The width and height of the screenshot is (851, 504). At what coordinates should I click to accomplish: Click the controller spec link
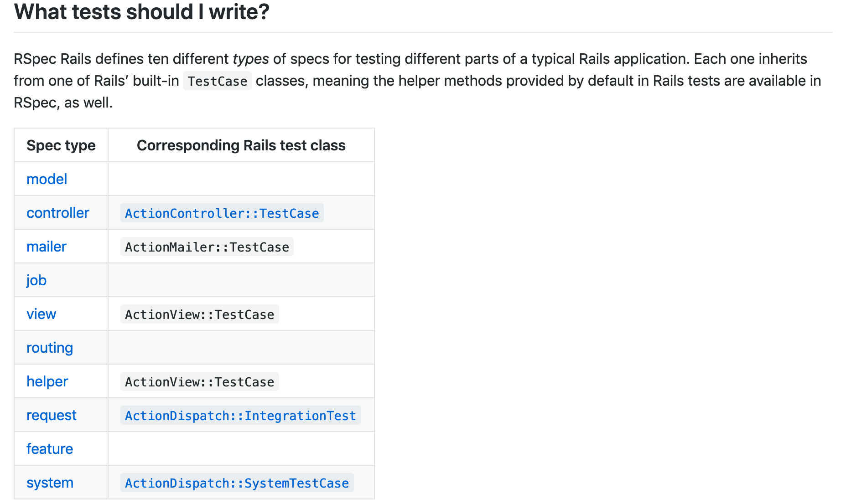57,213
